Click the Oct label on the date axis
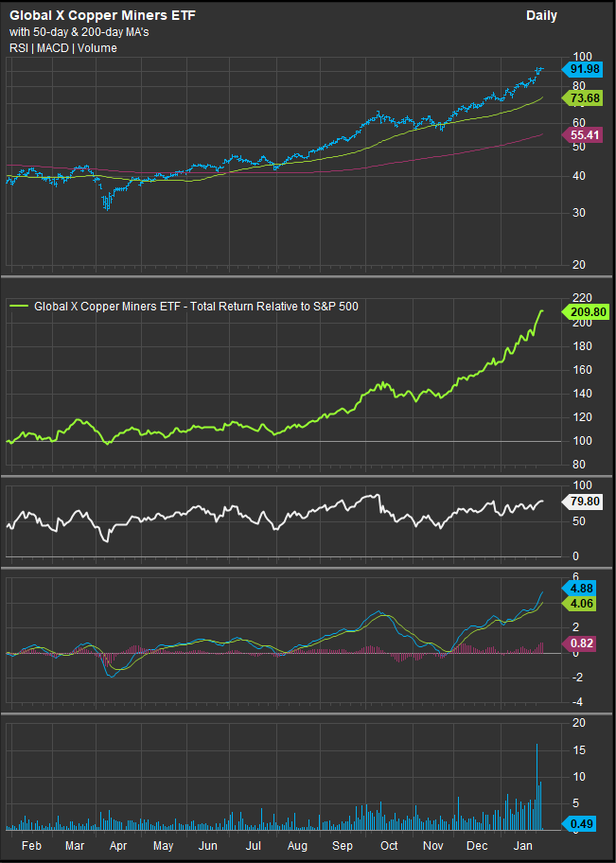The height and width of the screenshot is (863, 616). point(390,845)
